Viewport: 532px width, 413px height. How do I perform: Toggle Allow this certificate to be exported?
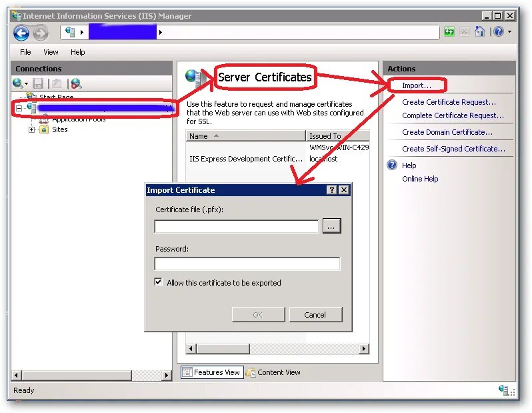158,282
